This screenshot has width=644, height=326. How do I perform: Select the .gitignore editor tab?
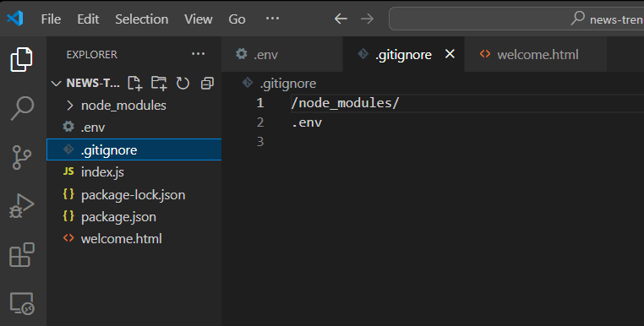(x=404, y=54)
